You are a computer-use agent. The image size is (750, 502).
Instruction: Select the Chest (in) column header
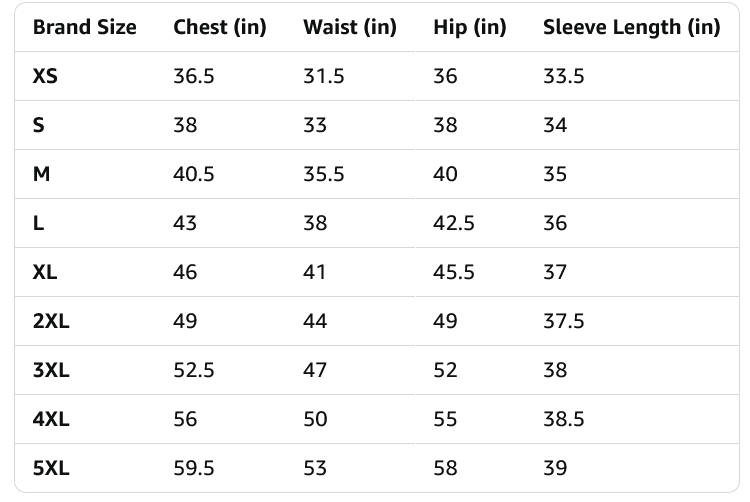click(x=219, y=27)
